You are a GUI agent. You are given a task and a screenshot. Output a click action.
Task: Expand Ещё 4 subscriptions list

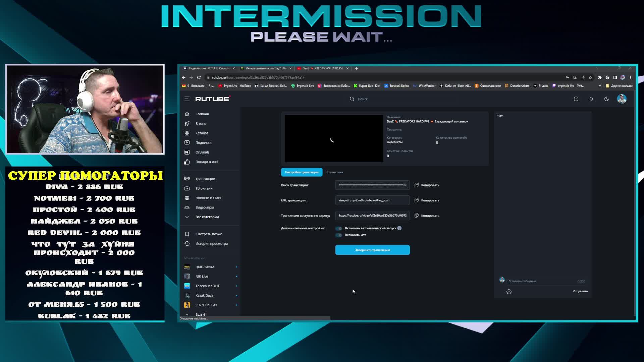(200, 314)
